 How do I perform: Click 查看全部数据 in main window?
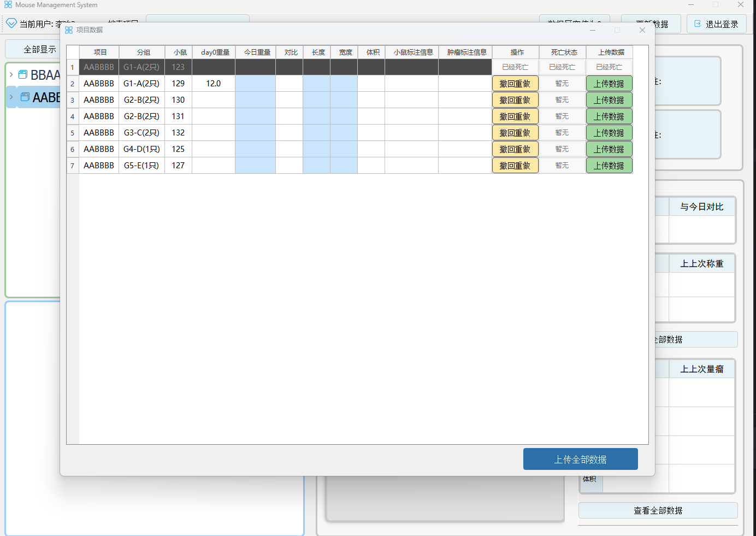[x=658, y=510]
